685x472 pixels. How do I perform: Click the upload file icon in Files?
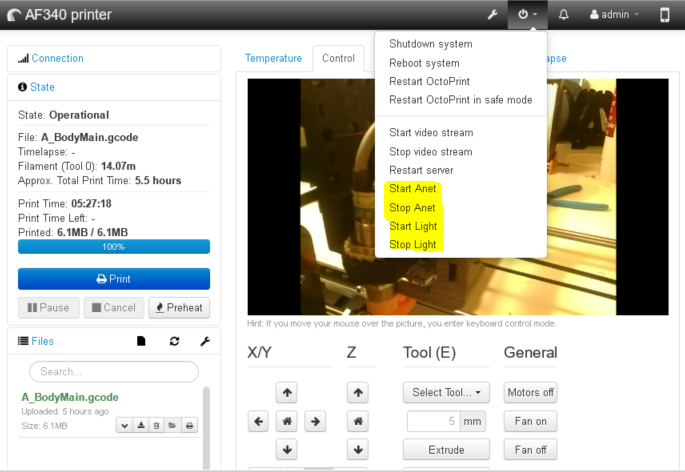141,341
